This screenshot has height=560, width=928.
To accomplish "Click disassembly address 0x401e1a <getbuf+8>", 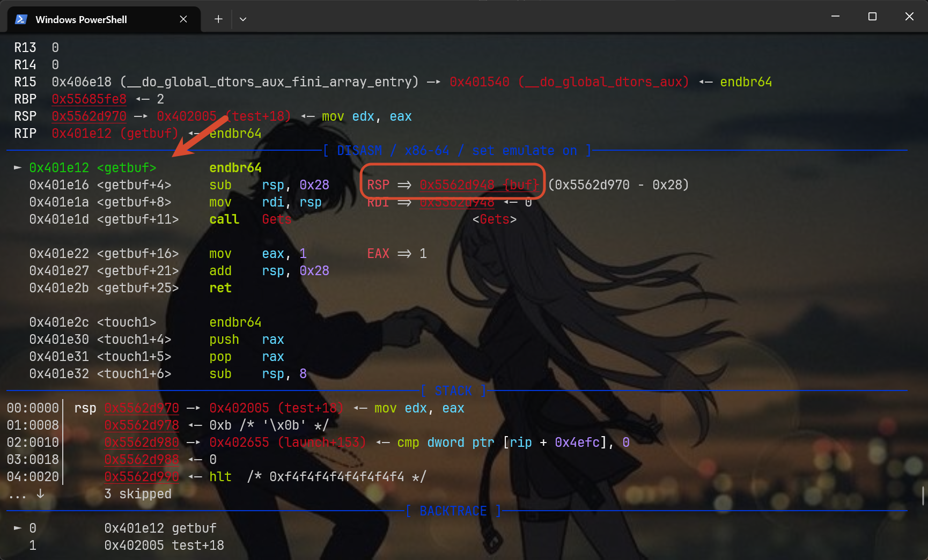I will tap(100, 202).
